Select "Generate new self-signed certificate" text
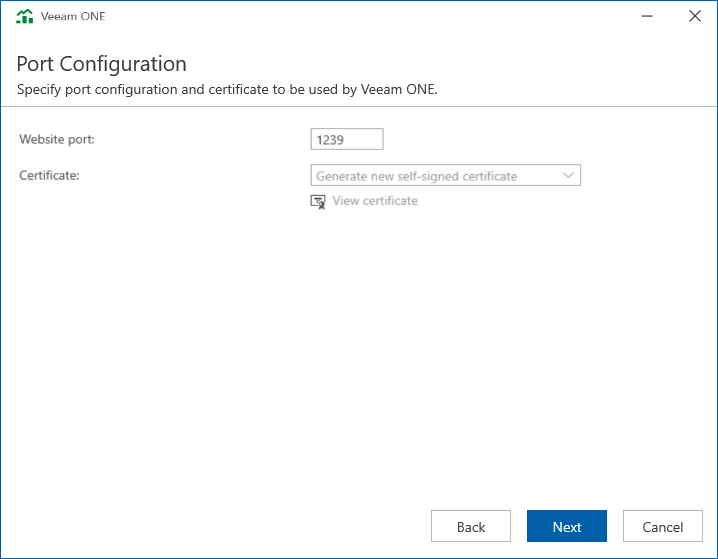Viewport: 718px width, 559px height. pyautogui.click(x=416, y=176)
